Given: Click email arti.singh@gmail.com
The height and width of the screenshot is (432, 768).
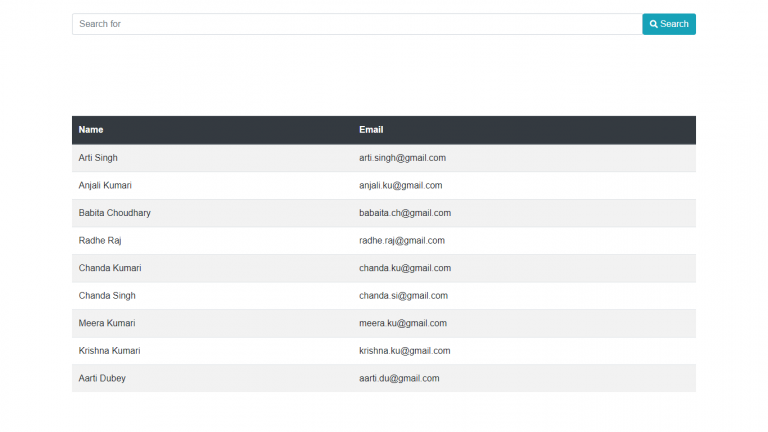Looking at the screenshot, I should coord(402,158).
